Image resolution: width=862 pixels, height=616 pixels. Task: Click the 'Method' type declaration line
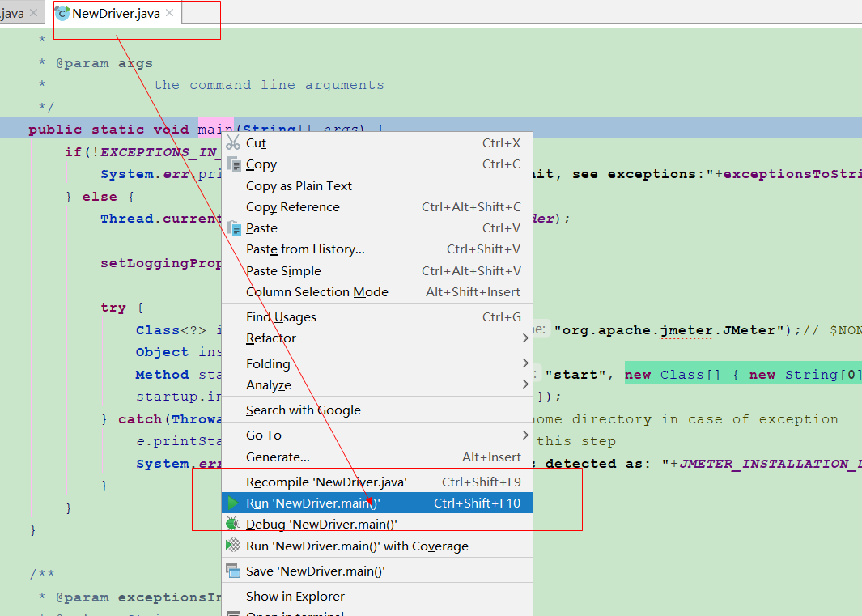tap(179, 375)
